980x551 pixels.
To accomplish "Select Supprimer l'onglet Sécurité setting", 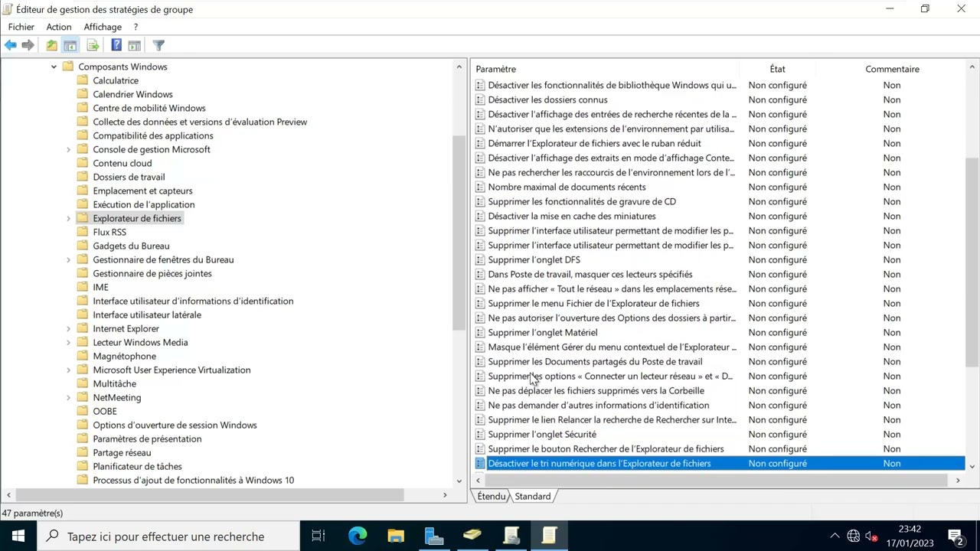I will point(542,434).
